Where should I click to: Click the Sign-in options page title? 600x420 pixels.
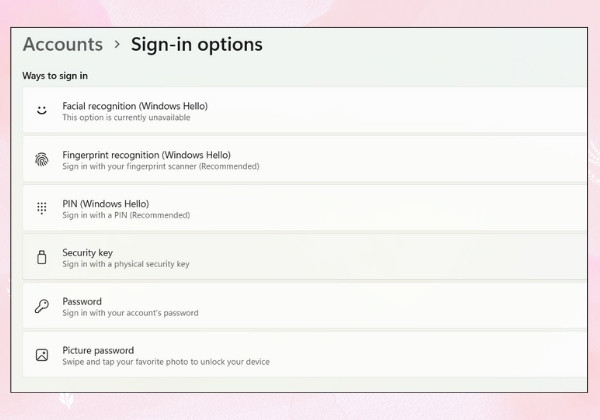pyautogui.click(x=197, y=44)
